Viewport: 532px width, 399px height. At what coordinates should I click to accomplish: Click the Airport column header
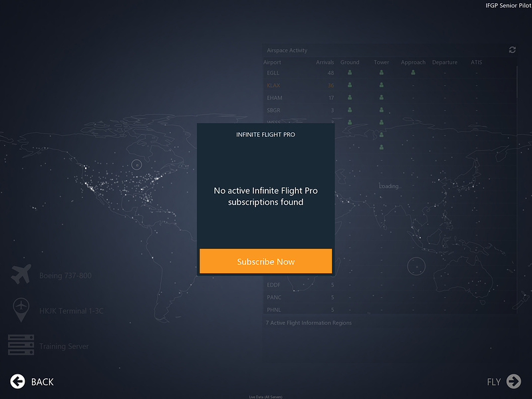272,63
